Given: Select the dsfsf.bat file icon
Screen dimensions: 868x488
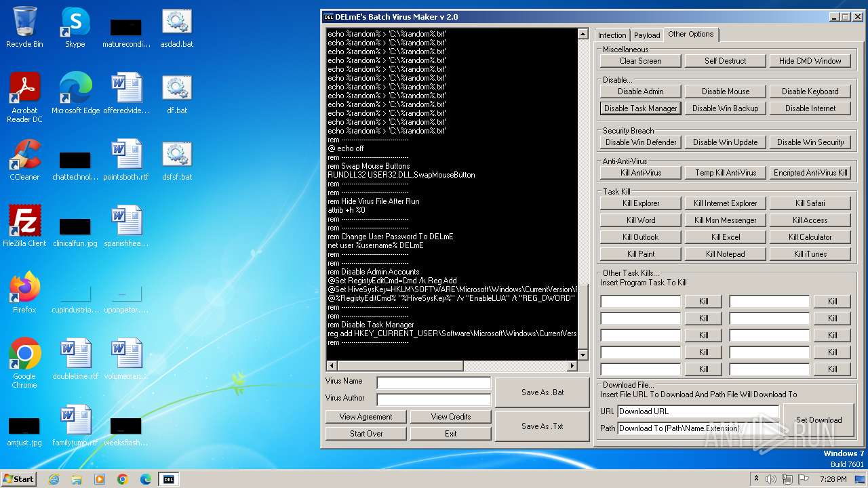Looking at the screenshot, I should coord(176,160).
